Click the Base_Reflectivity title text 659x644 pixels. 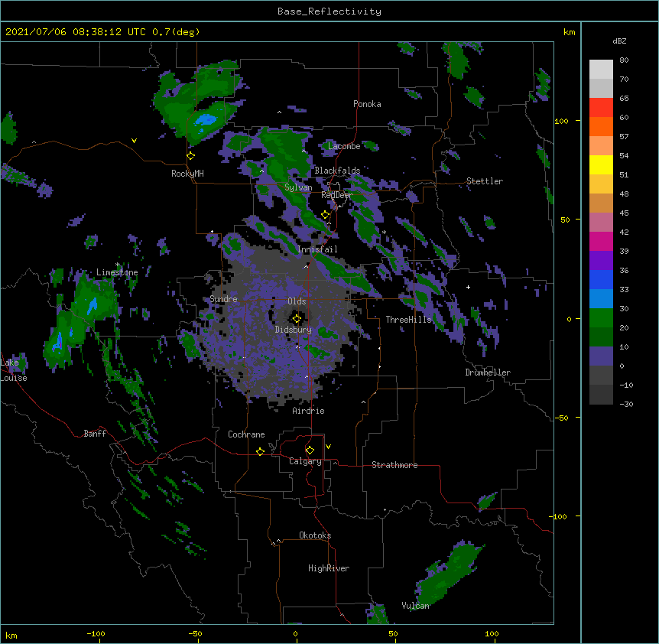click(x=329, y=11)
